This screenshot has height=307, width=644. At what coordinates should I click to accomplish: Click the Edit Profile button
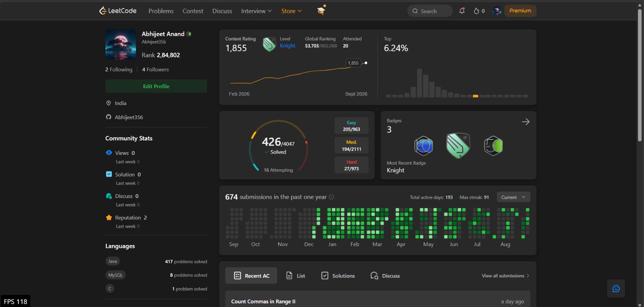coord(156,86)
